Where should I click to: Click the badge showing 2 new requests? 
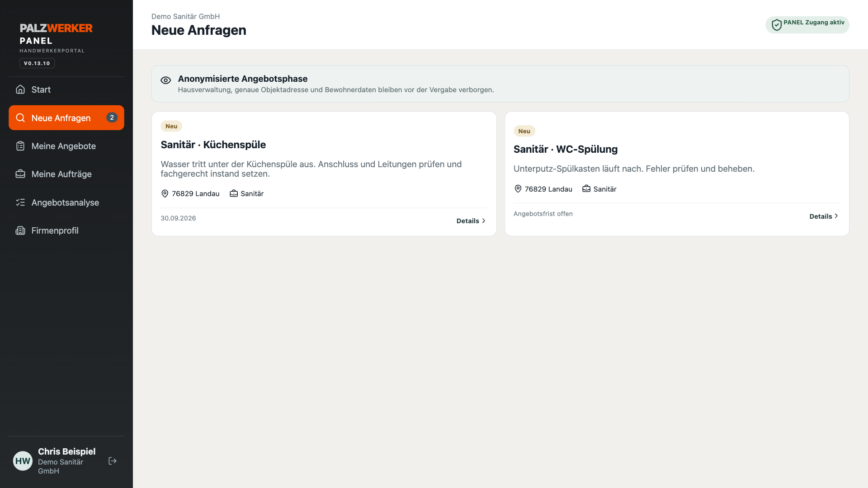pos(112,117)
